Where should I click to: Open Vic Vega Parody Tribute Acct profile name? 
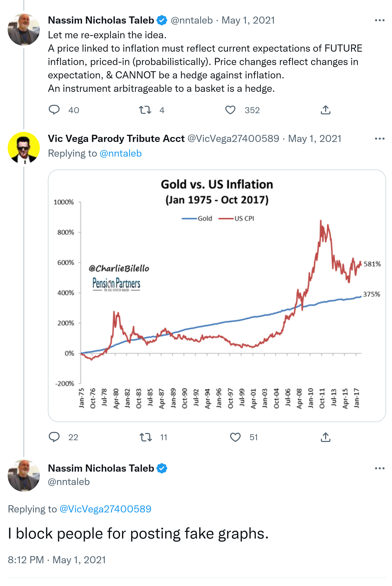pos(116,138)
